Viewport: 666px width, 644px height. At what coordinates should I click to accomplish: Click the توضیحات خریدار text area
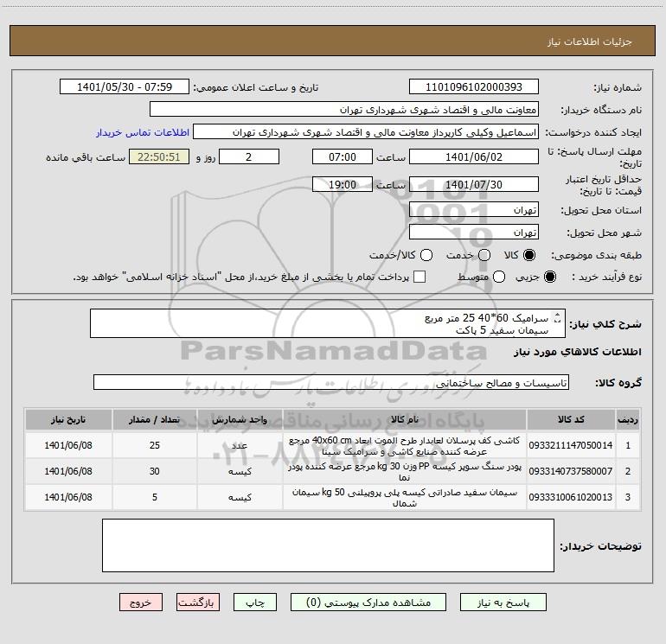tap(328, 545)
